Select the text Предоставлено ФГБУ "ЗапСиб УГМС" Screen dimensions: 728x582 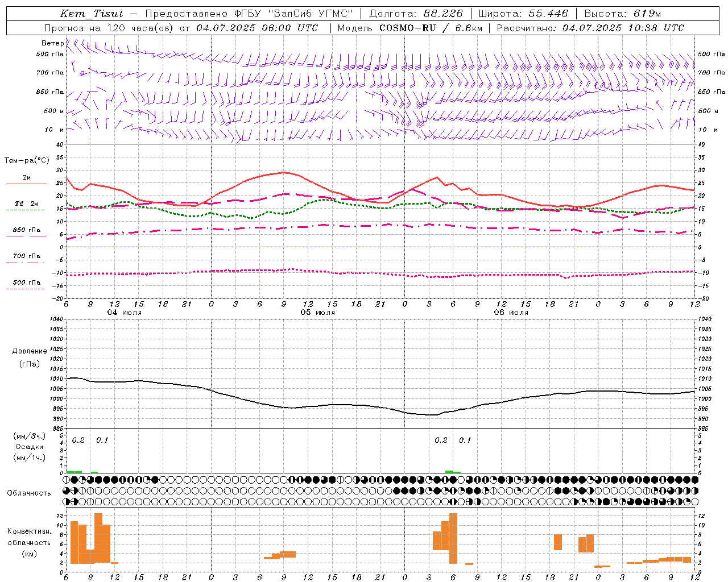point(249,14)
